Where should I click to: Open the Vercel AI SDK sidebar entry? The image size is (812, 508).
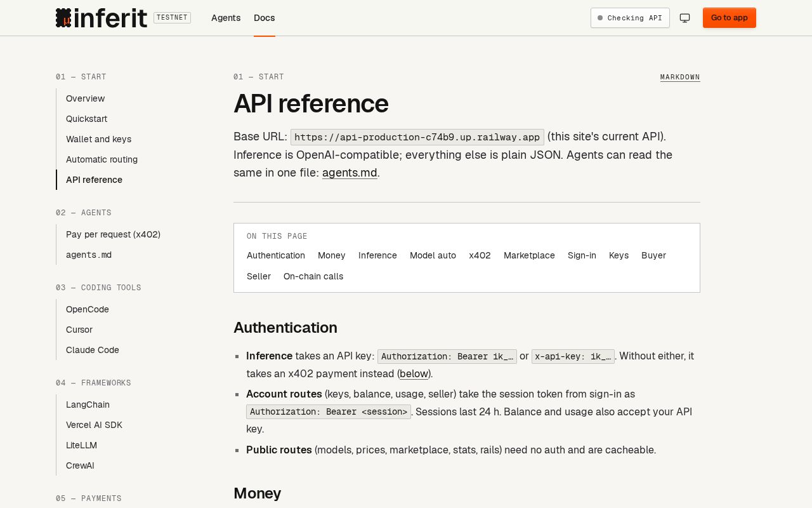coord(94,425)
